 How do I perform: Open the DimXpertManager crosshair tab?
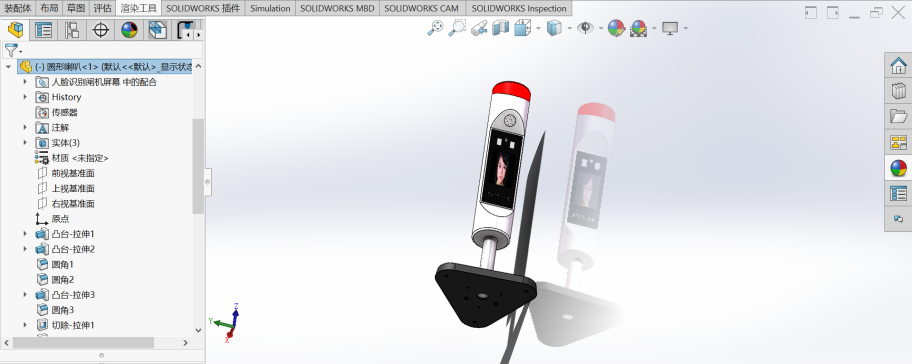point(101,30)
